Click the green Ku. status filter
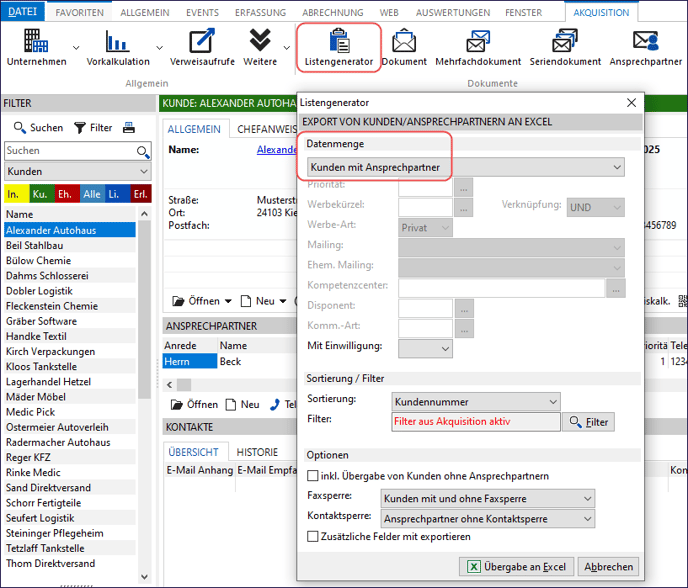The height and width of the screenshot is (588, 688). tap(42, 194)
